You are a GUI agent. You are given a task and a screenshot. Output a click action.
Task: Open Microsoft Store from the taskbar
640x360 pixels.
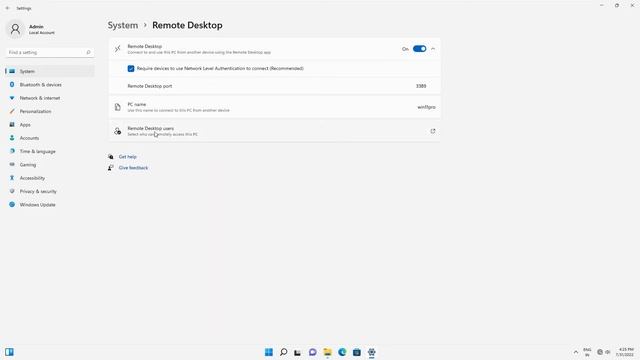[x=357, y=352]
